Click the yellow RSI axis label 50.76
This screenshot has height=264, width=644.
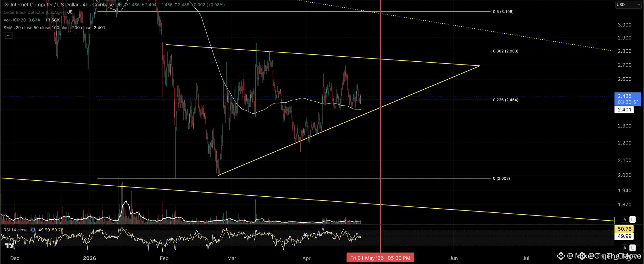(x=624, y=229)
